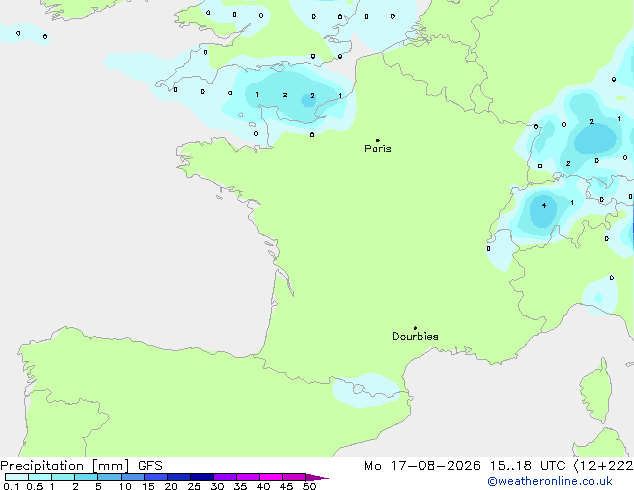
Task: Click the legend label 15
Action: [x=148, y=486]
